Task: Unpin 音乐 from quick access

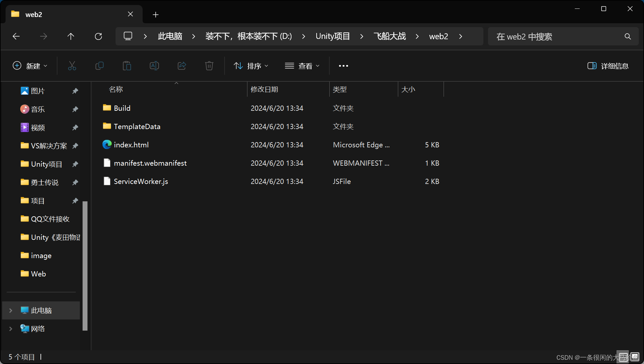Action: pos(75,109)
